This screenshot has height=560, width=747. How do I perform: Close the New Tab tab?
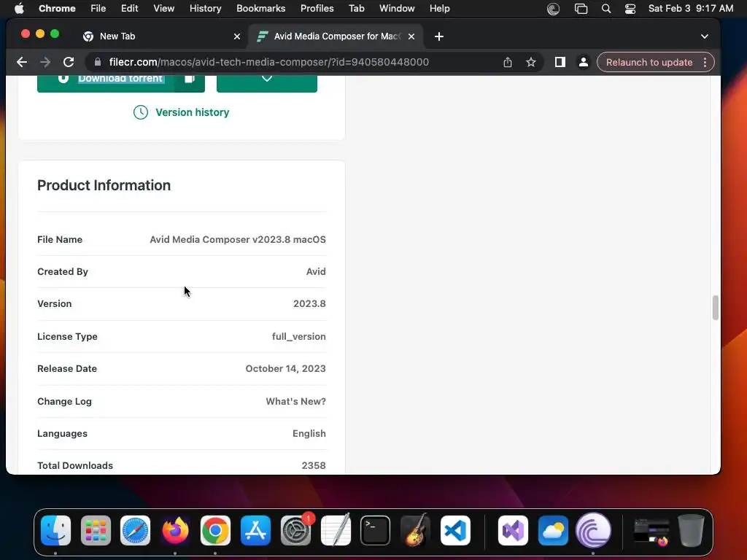pyautogui.click(x=237, y=36)
